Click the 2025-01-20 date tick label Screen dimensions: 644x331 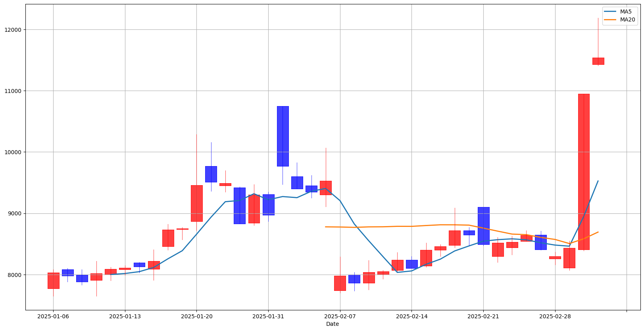[196, 316]
